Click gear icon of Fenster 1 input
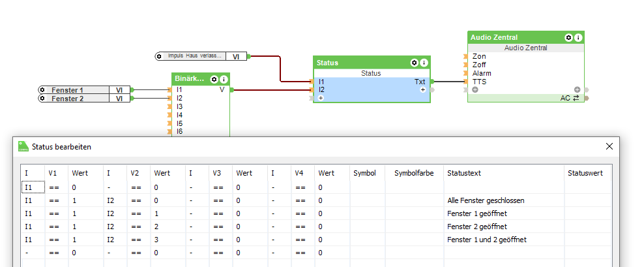The height and width of the screenshot is (267, 644). 42,90
